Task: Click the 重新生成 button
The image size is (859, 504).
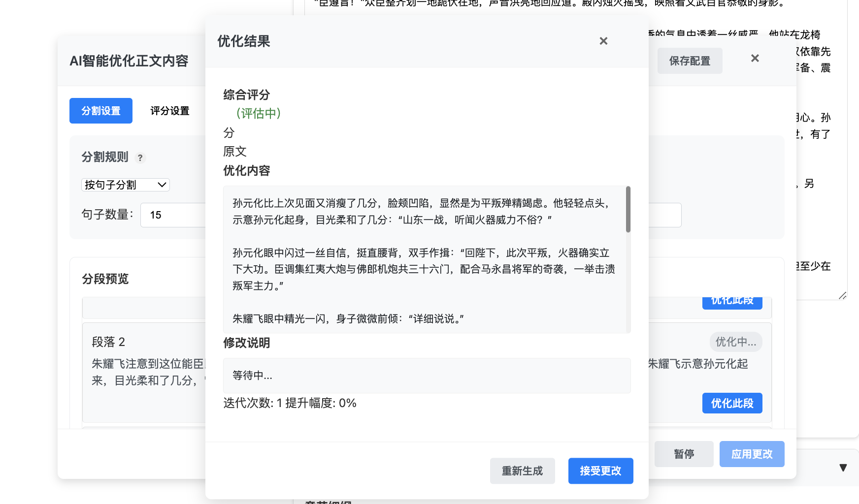Action: (522, 471)
